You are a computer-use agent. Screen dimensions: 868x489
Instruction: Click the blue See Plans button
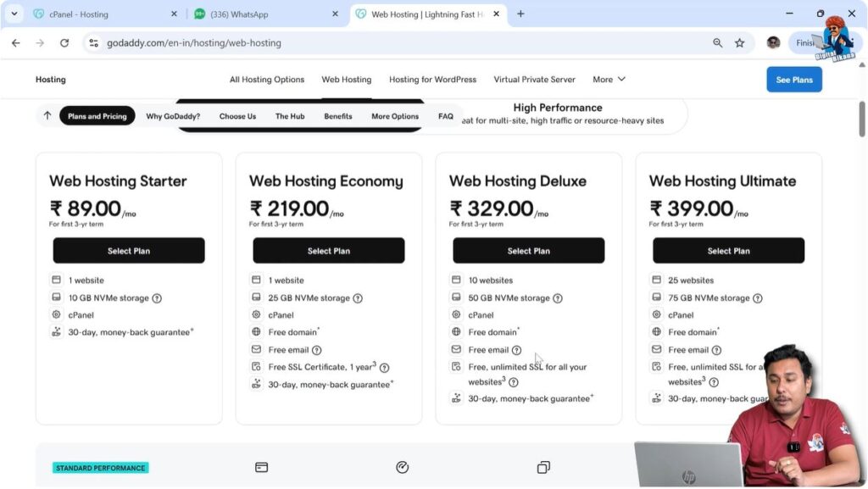[793, 80]
